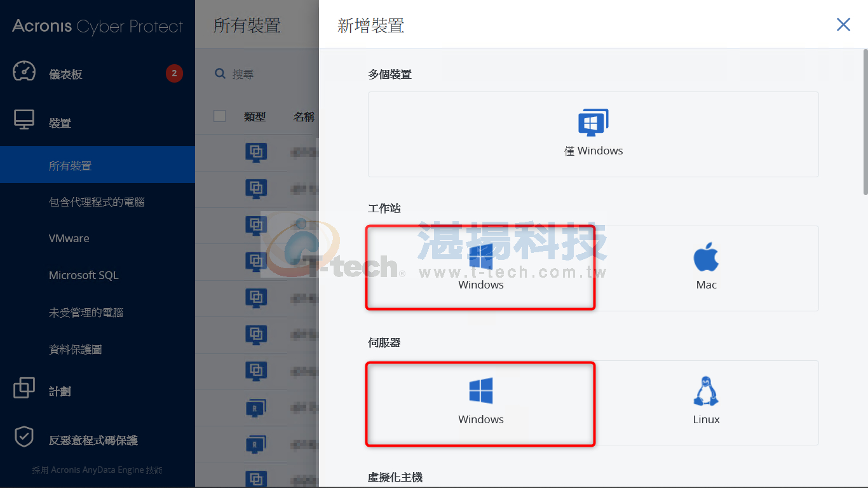
Task: Click the 所有裝置 page title
Action: [247, 25]
